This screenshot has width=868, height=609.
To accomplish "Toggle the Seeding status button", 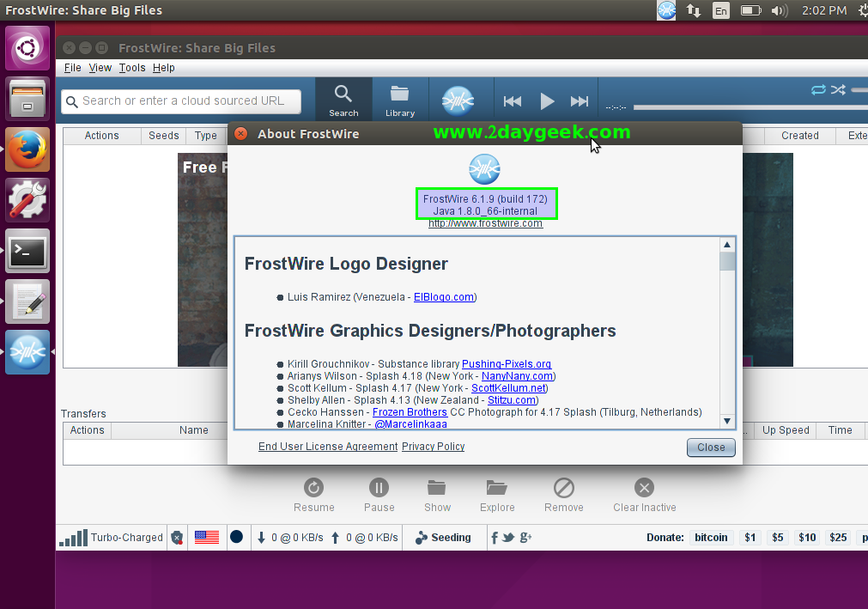I will click(443, 538).
